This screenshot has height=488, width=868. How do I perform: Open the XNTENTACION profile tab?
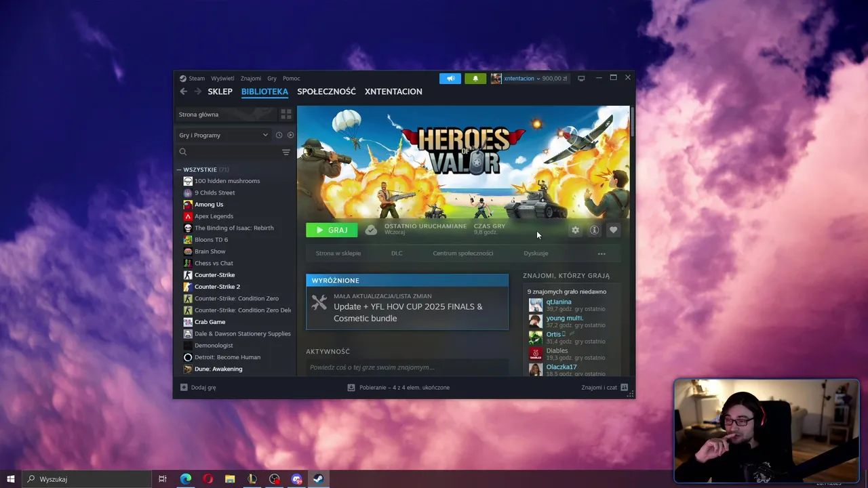pyautogui.click(x=393, y=91)
